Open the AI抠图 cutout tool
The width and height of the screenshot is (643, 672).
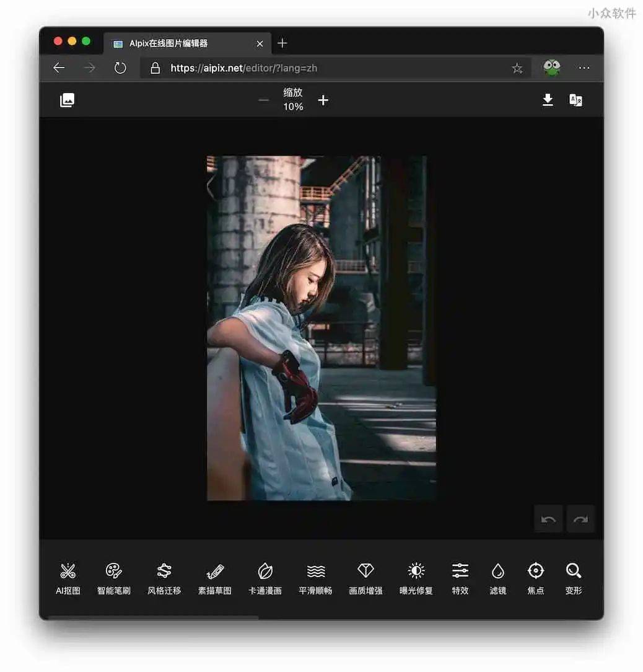coord(68,578)
